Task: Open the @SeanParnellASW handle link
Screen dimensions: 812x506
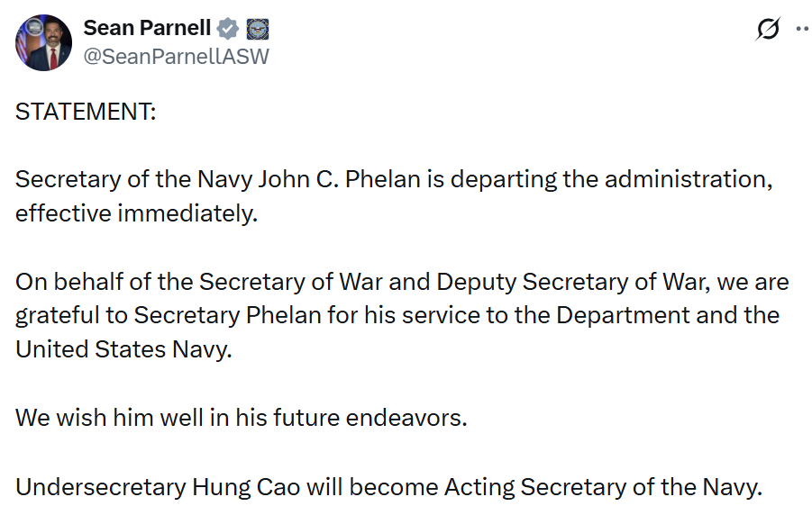Action: click(176, 56)
